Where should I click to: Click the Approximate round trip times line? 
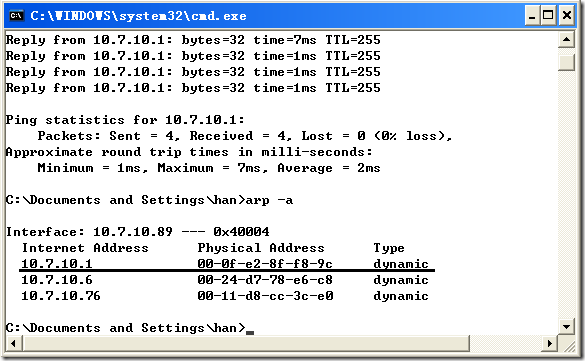click(x=189, y=152)
